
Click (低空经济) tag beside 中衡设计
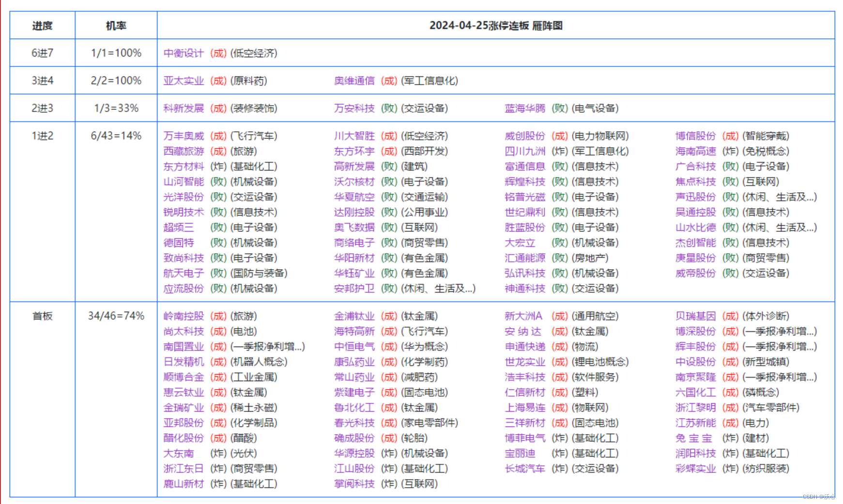254,53
